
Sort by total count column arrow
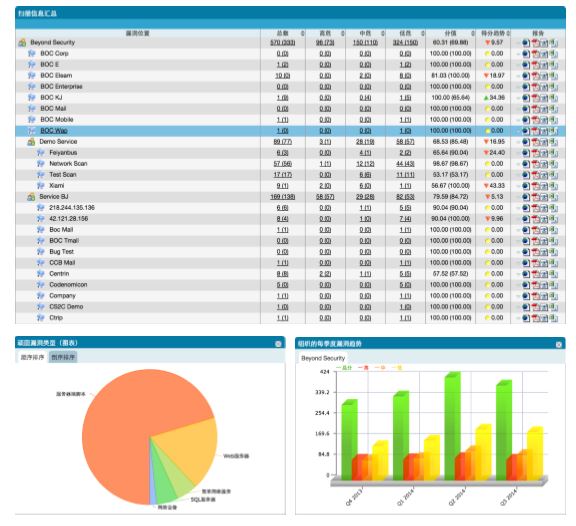pos(302,33)
